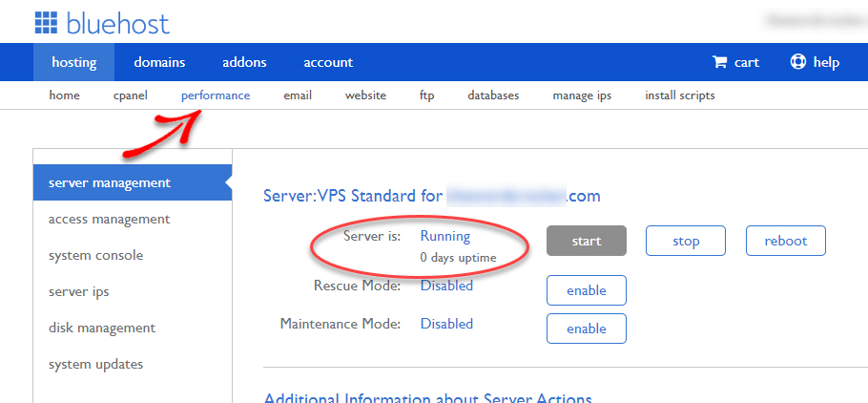Click the cart label text

tap(747, 63)
